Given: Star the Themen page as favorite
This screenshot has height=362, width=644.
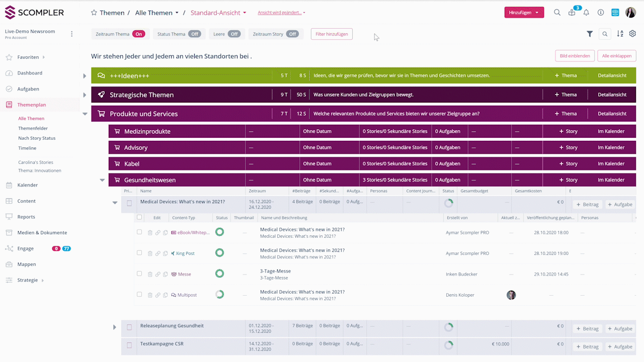Looking at the screenshot, I should pos(94,13).
